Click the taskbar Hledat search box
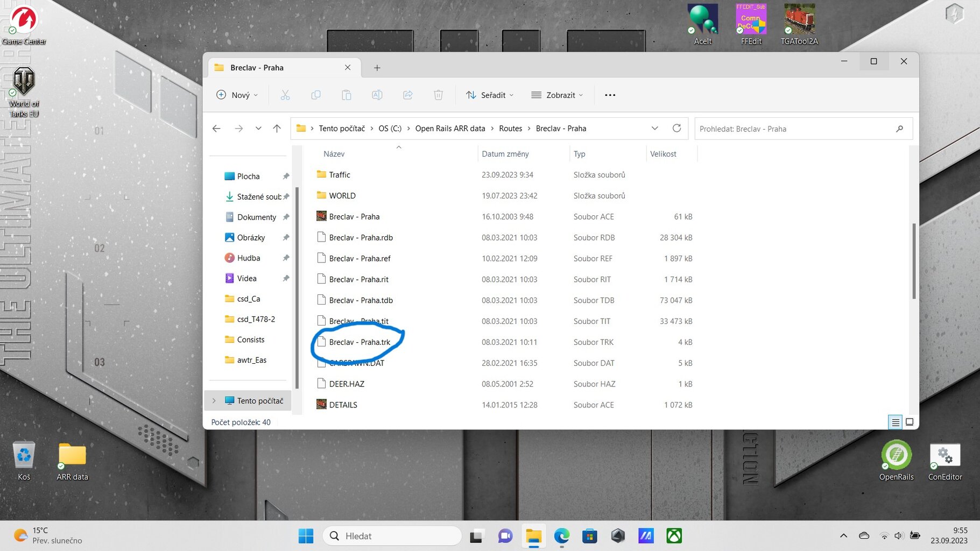Viewport: 980px width, 551px height. click(x=392, y=536)
